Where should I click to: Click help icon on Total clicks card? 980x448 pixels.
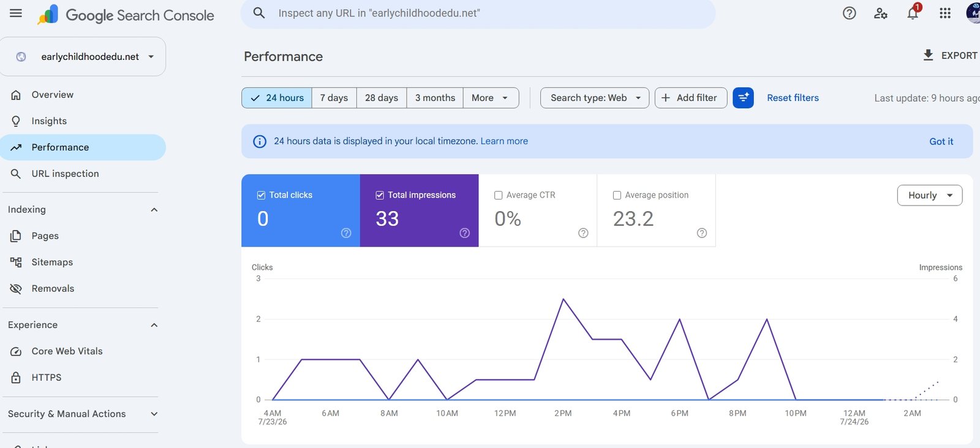346,233
